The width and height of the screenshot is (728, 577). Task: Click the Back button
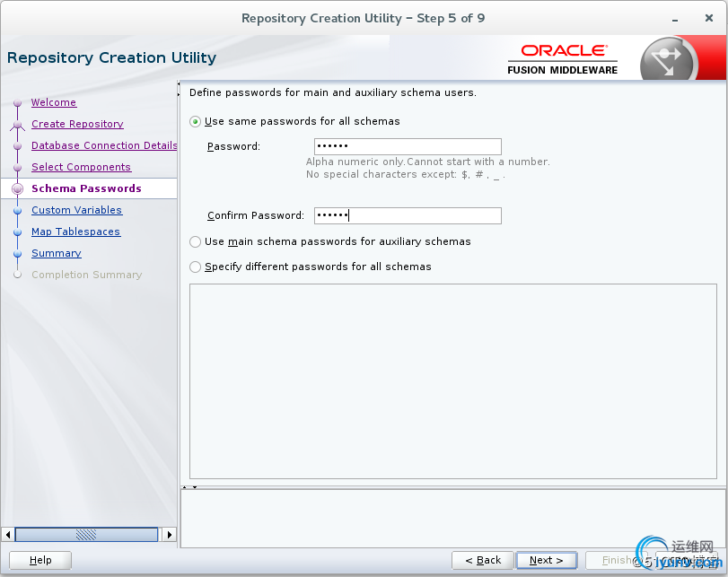tap(483, 560)
